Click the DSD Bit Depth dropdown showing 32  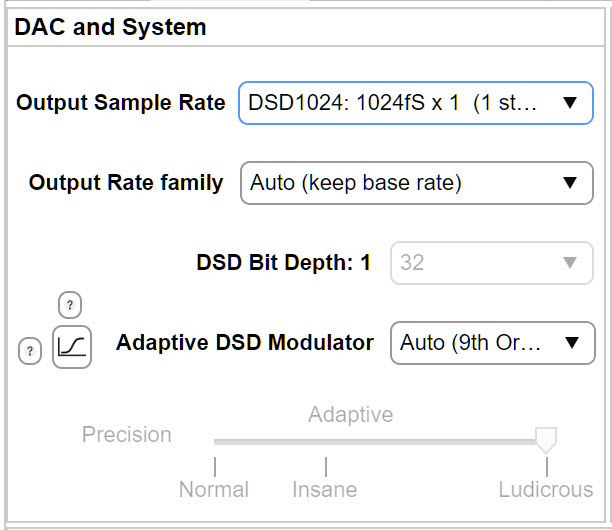pos(492,263)
